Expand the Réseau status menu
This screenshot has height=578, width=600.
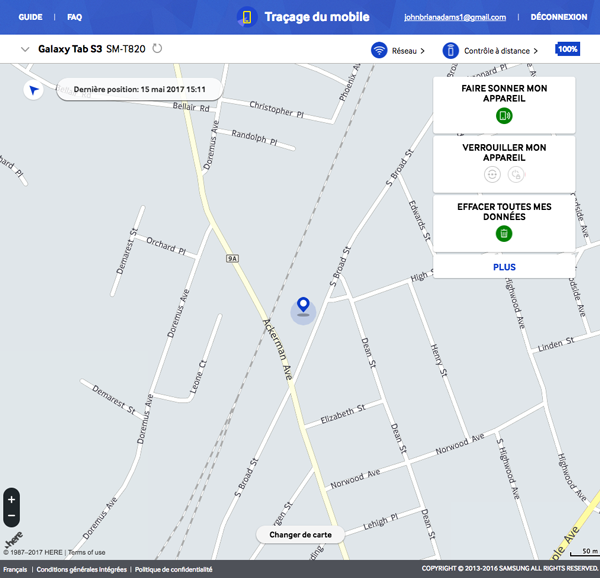coord(408,51)
